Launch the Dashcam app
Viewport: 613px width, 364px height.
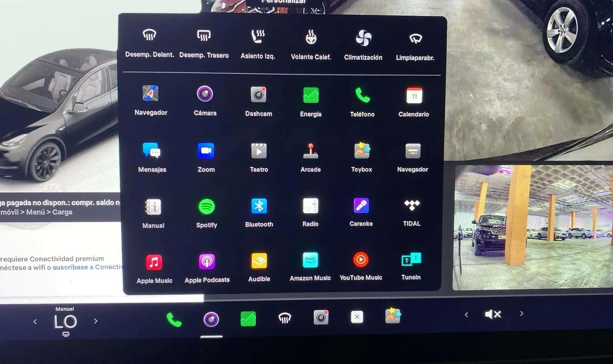point(258,95)
